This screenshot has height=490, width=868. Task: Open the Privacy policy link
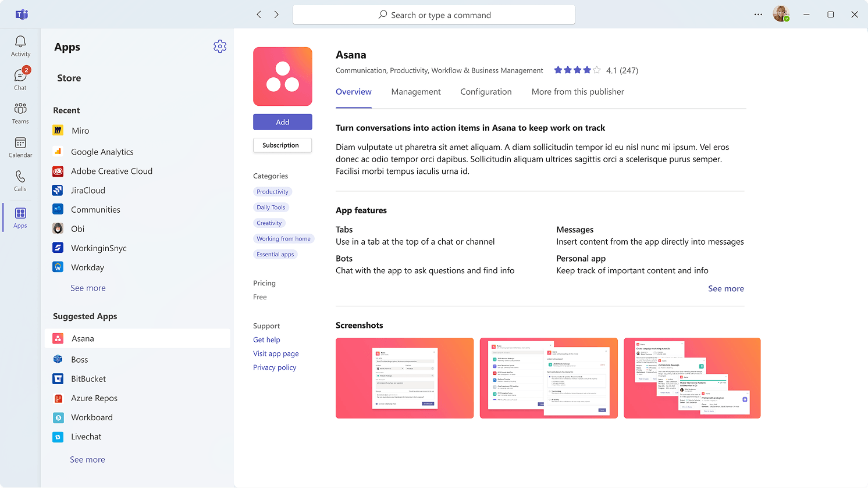tap(275, 367)
